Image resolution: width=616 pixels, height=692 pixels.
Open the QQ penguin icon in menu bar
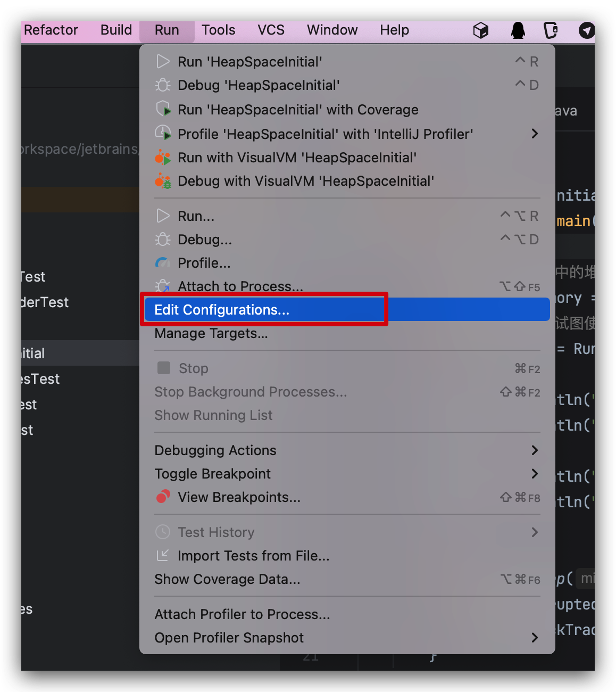(x=518, y=30)
